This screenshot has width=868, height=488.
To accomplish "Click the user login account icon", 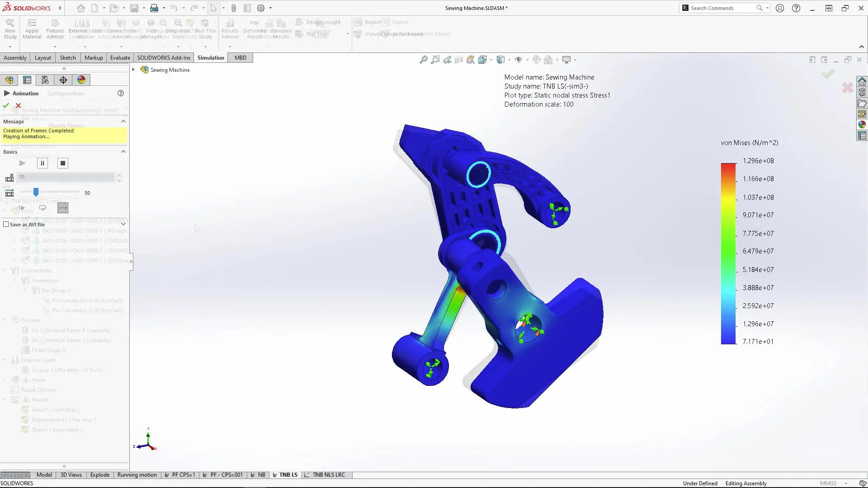I will 780,8.
